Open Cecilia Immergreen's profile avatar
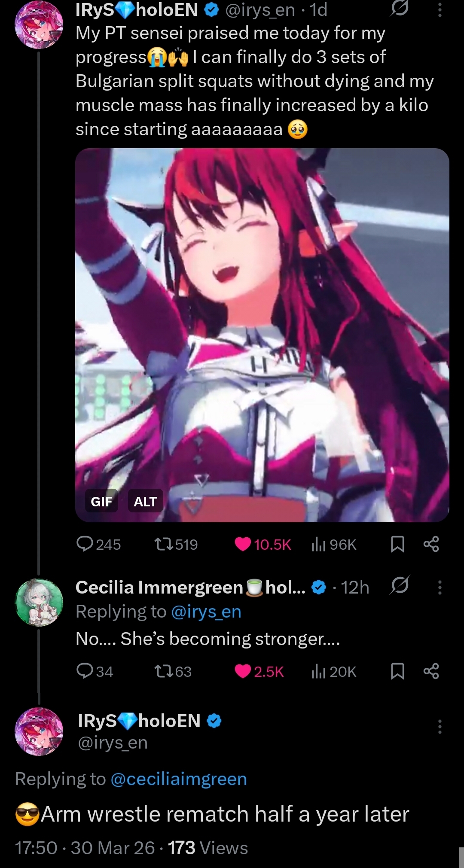464x868 pixels. (x=39, y=602)
